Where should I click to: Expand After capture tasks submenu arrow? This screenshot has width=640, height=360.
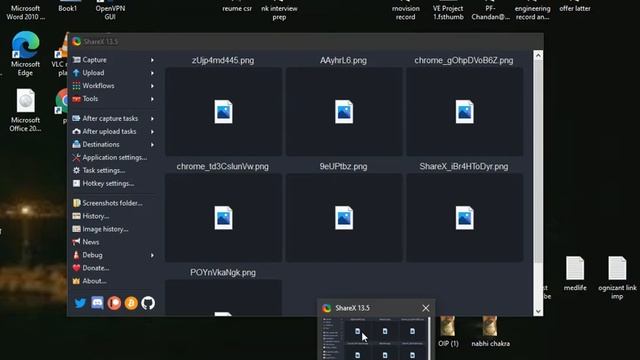pyautogui.click(x=152, y=119)
